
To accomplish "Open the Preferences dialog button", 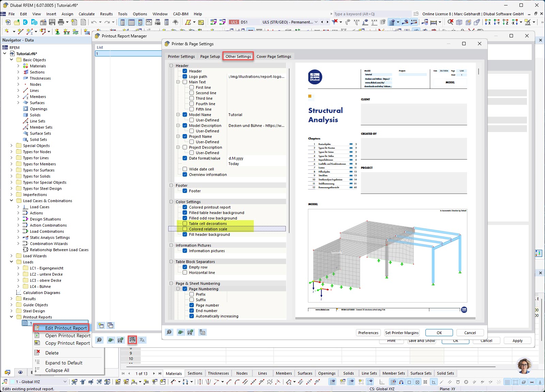I will [x=368, y=332].
